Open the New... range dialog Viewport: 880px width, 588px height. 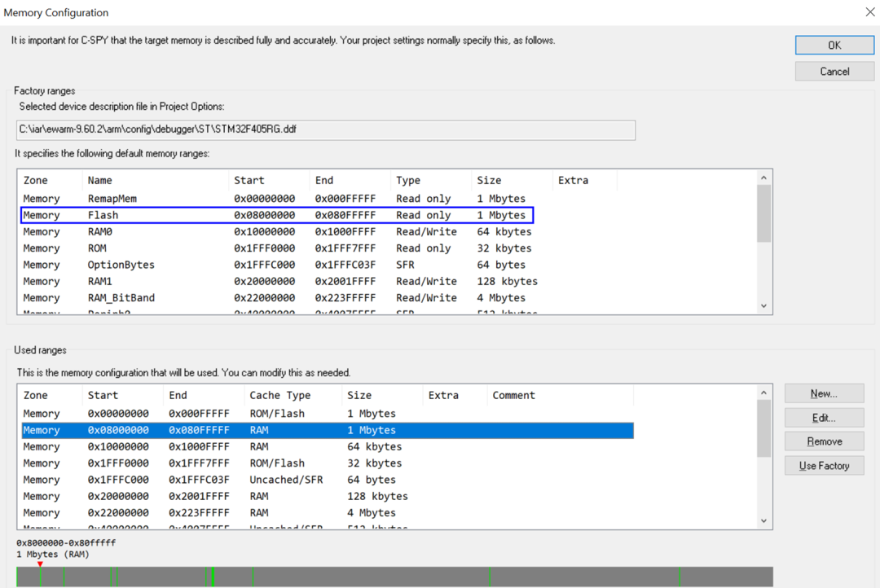click(x=823, y=394)
